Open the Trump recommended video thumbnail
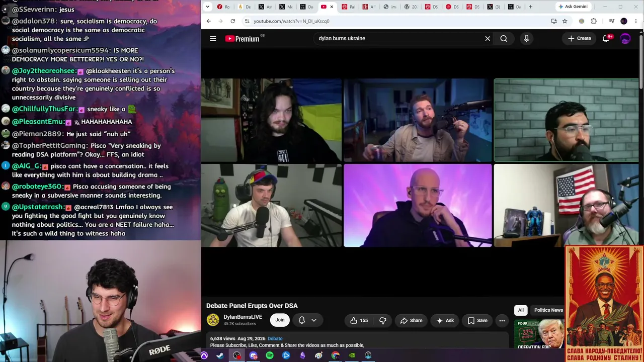Image resolution: width=644 pixels, height=362 pixels. tap(539, 334)
